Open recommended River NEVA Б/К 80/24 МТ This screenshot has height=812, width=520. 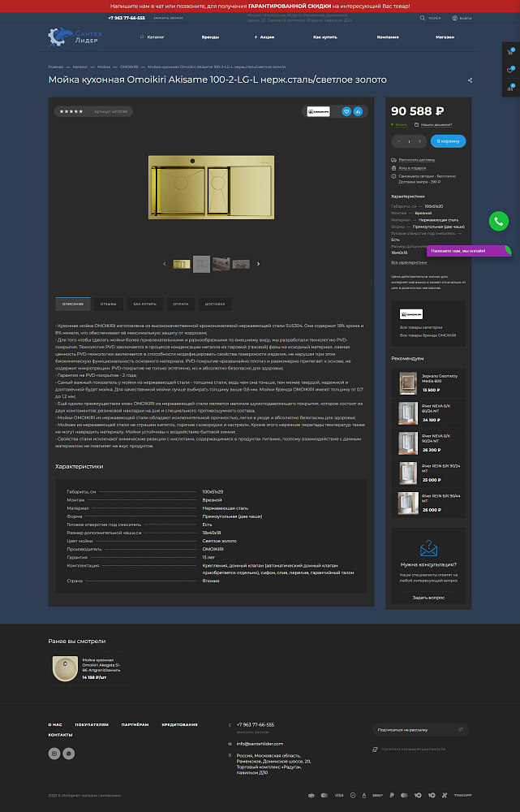[x=428, y=412]
